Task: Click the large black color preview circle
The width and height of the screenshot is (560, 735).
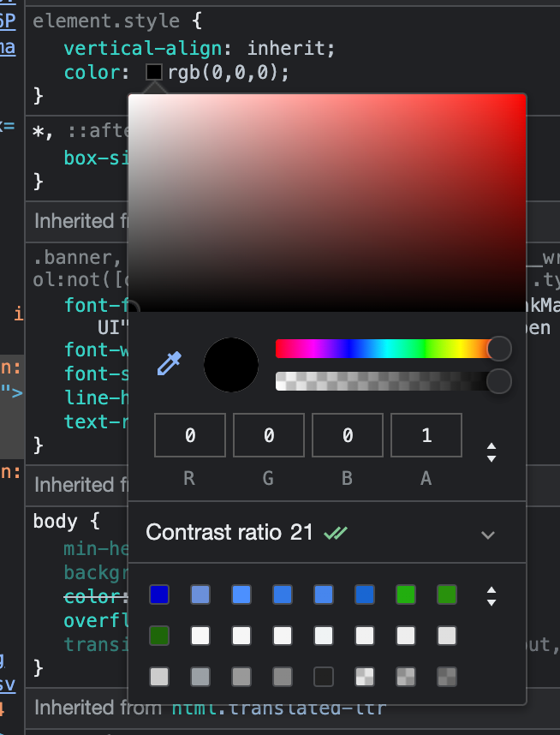Action: click(230, 364)
